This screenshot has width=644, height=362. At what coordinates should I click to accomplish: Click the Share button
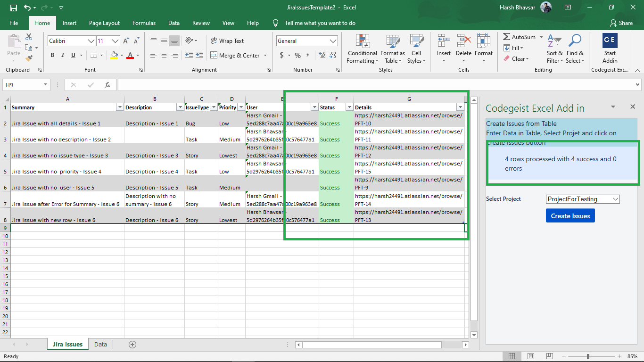pyautogui.click(x=621, y=23)
